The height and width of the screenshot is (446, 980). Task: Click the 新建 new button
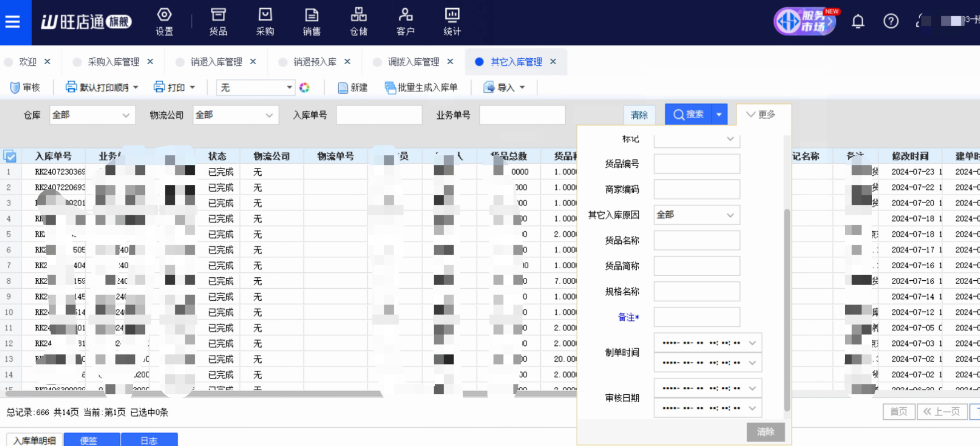[353, 88]
